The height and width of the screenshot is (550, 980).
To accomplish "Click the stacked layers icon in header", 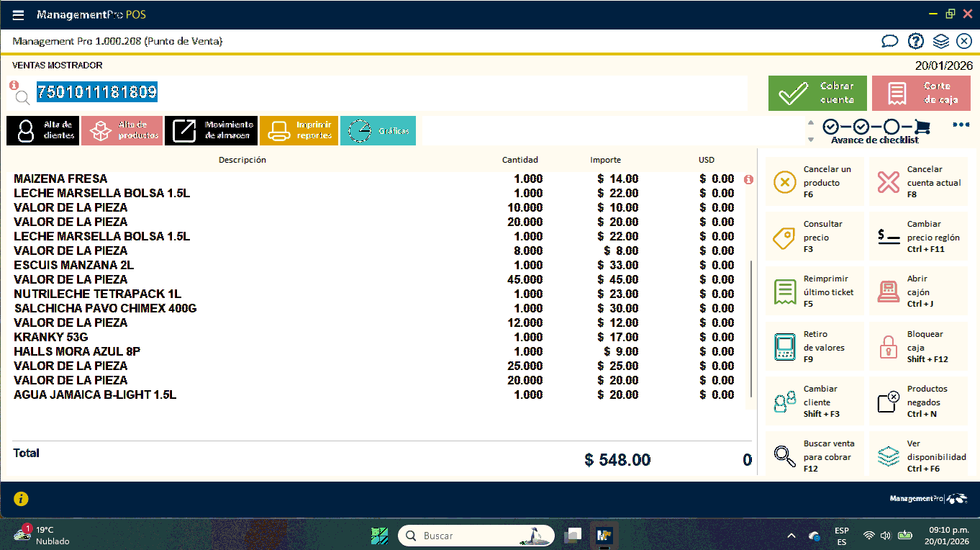I will coord(941,41).
